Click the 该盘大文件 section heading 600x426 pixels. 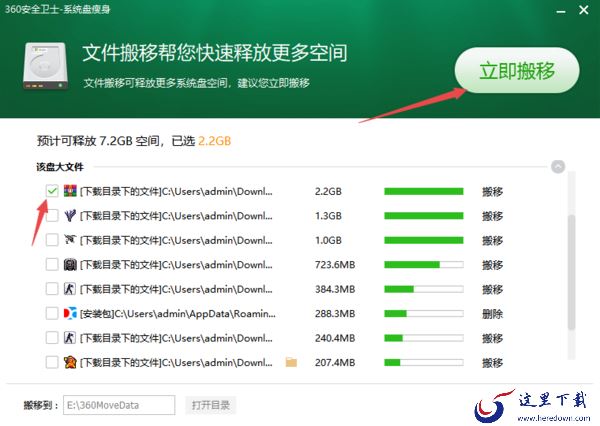[x=60, y=167]
